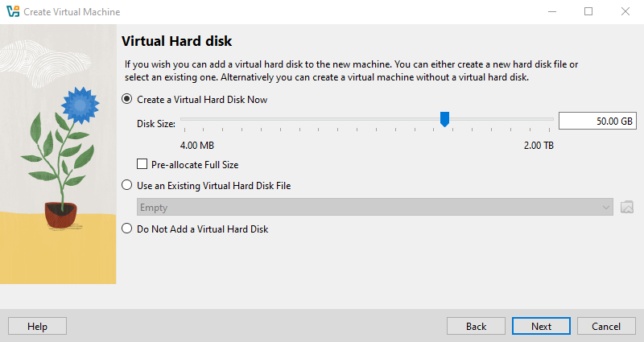Click the 2.00 TB maximum size label
Screen dimensions: 644x342
[539, 146]
